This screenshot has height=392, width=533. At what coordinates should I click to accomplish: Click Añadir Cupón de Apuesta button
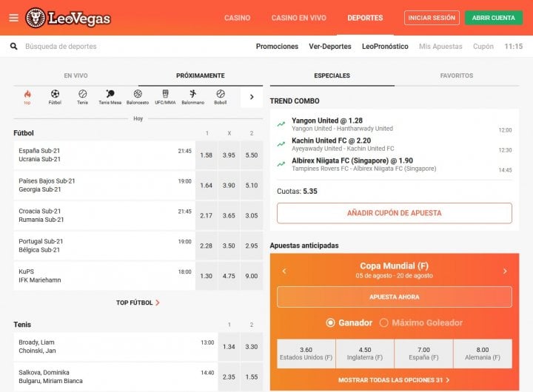pyautogui.click(x=395, y=213)
